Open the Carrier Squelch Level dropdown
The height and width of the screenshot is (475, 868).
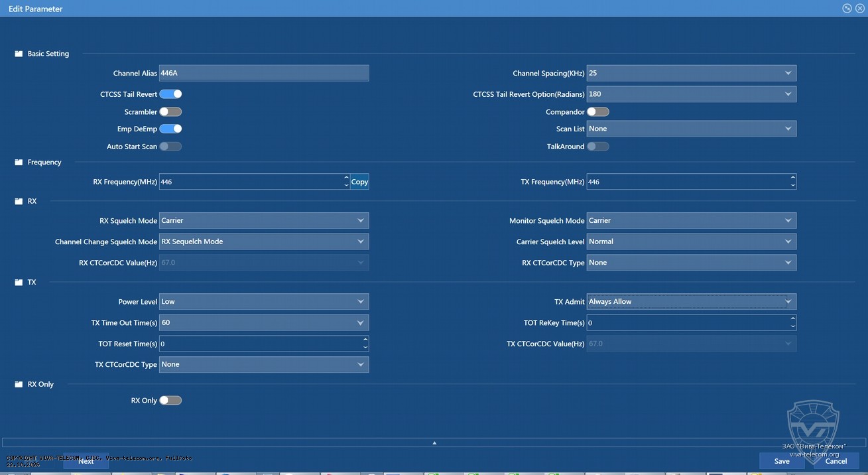pos(692,241)
